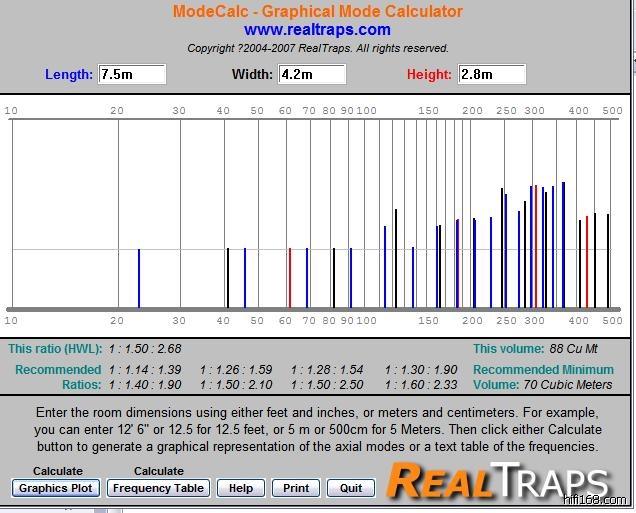Select the Height input field
This screenshot has width=636, height=513.
tap(491, 75)
